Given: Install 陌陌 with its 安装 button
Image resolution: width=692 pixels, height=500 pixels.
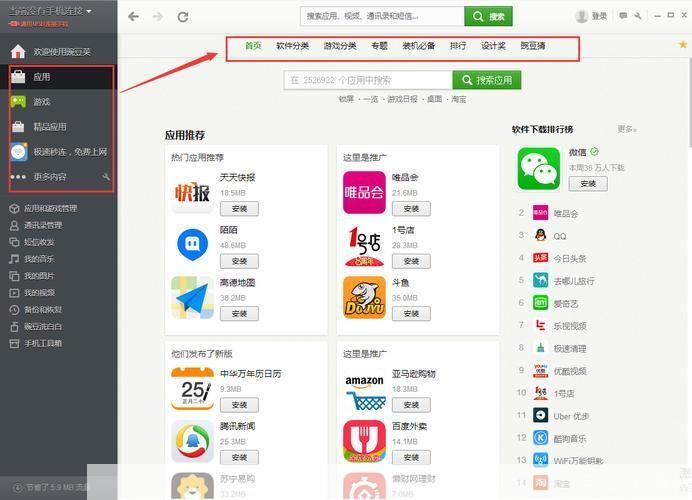Looking at the screenshot, I should (239, 261).
